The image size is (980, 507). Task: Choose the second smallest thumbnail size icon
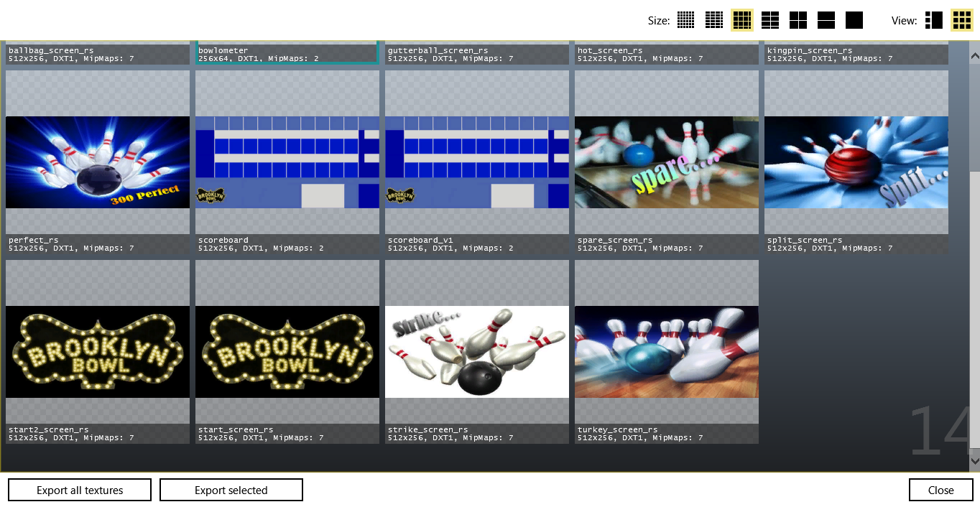pyautogui.click(x=714, y=20)
